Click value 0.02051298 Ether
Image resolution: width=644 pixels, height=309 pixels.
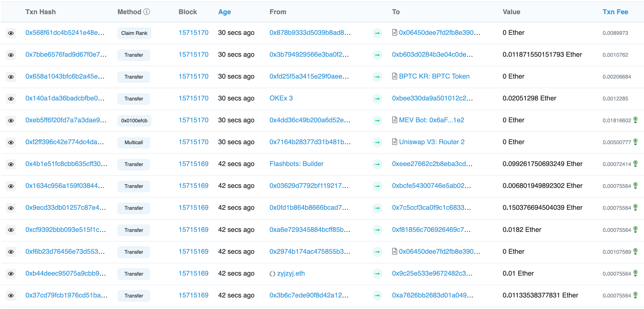529,98
